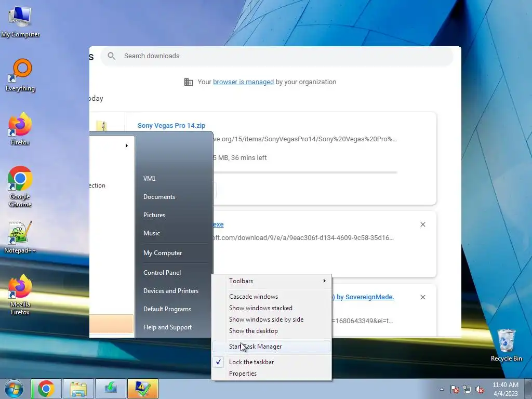Open Devices and Printers
The width and height of the screenshot is (532, 399).
pyautogui.click(x=170, y=291)
